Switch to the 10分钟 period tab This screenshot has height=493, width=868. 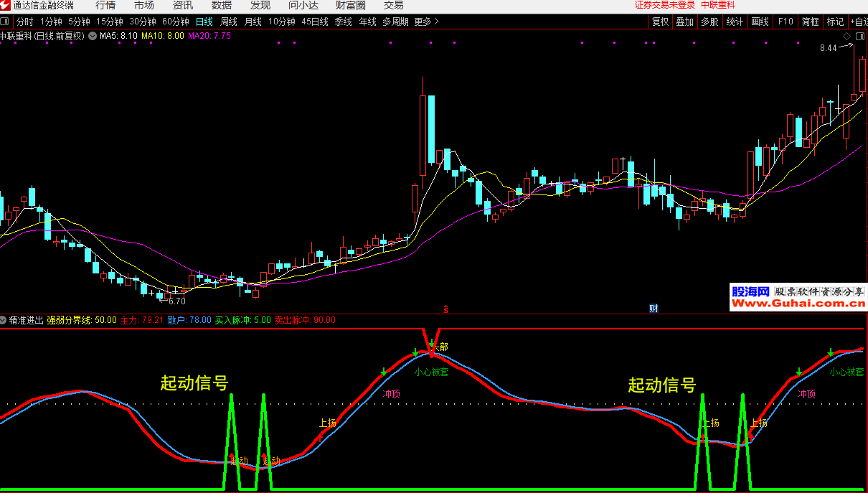pos(282,22)
